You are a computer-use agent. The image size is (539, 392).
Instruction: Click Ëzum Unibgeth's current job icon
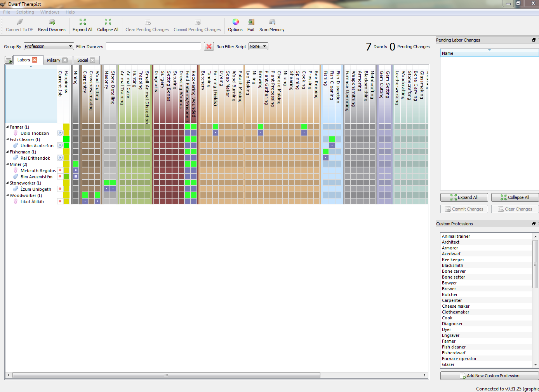60,189
